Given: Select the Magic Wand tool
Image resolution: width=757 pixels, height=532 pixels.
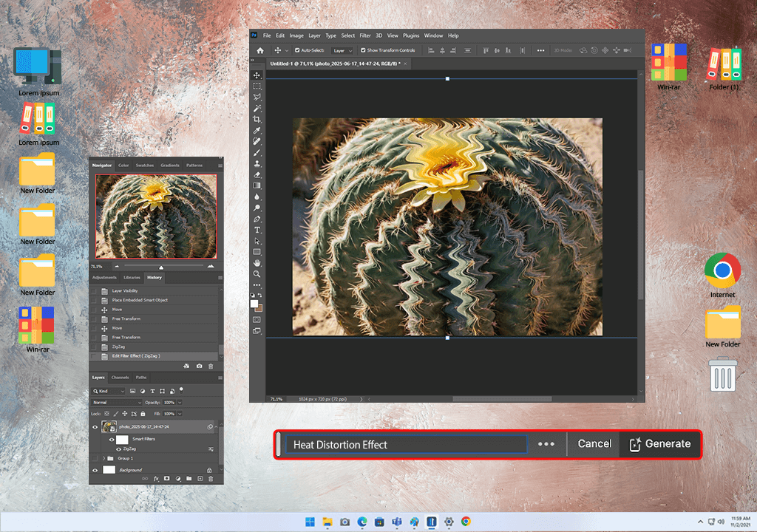Looking at the screenshot, I should (257, 109).
